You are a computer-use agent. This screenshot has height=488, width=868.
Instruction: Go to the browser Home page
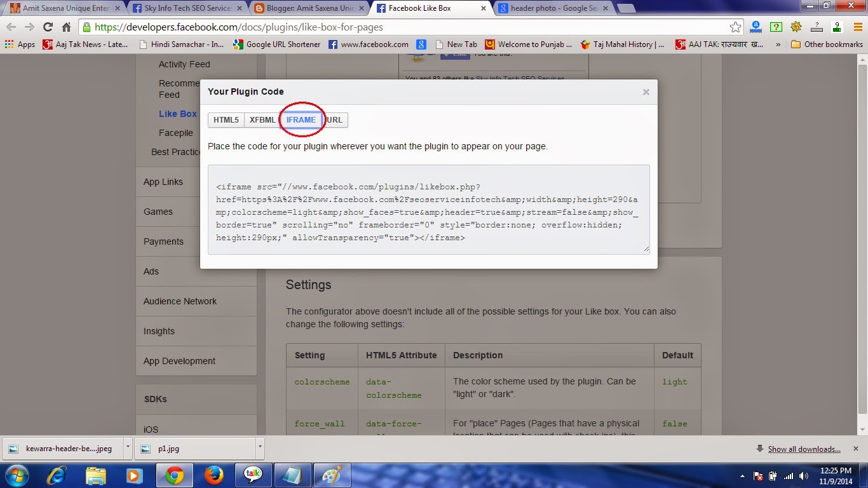pos(66,27)
